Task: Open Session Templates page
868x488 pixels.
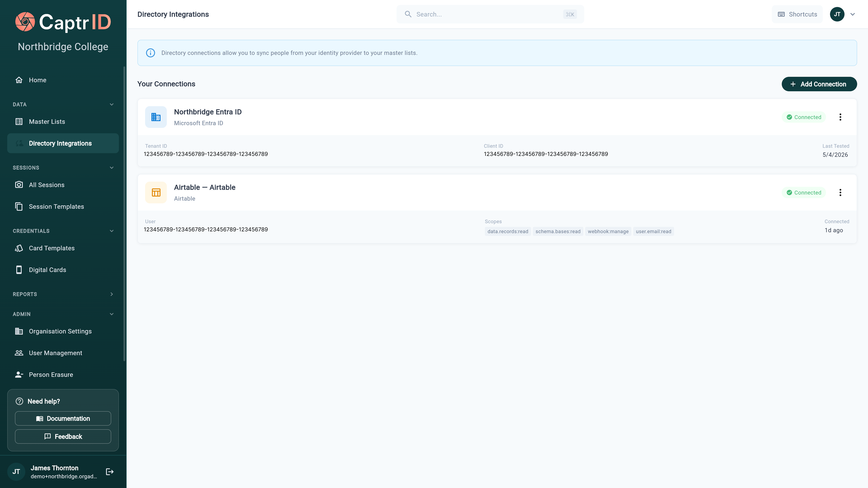Action: pos(63,206)
